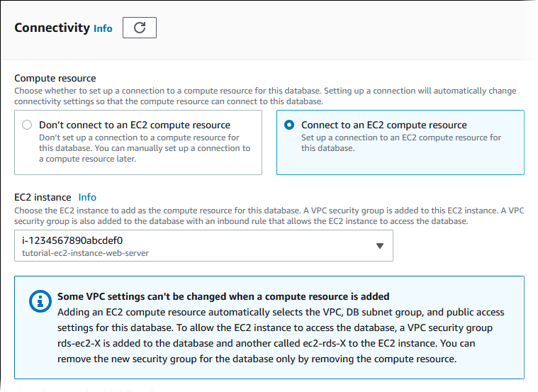Click the "EC2 instance" field label
The height and width of the screenshot is (392, 538).
pyautogui.click(x=43, y=197)
